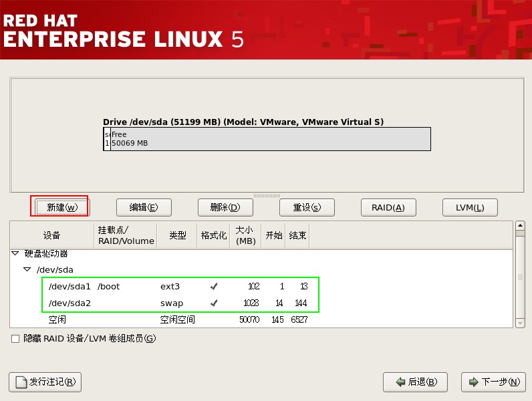Click the swap type cell
The width and height of the screenshot is (532, 401).
[x=172, y=303]
